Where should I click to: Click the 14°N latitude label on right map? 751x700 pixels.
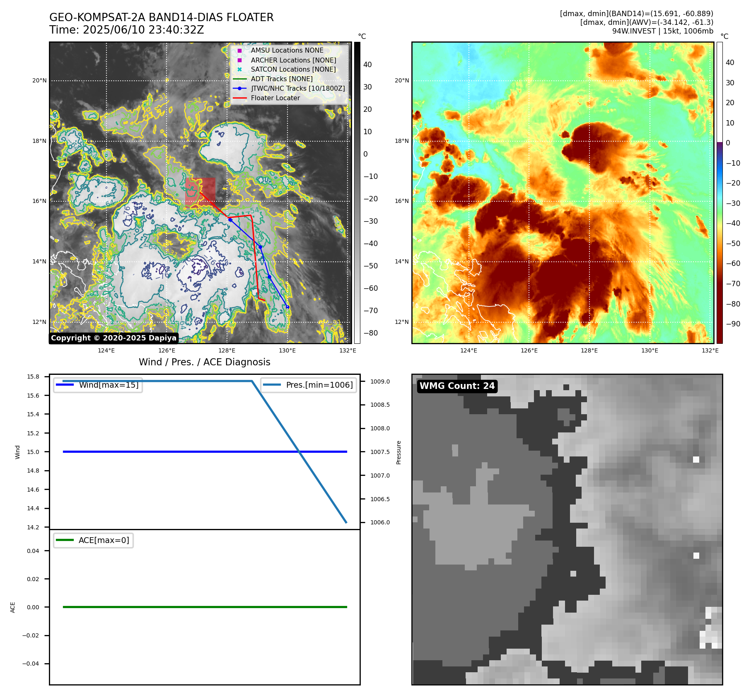(402, 261)
